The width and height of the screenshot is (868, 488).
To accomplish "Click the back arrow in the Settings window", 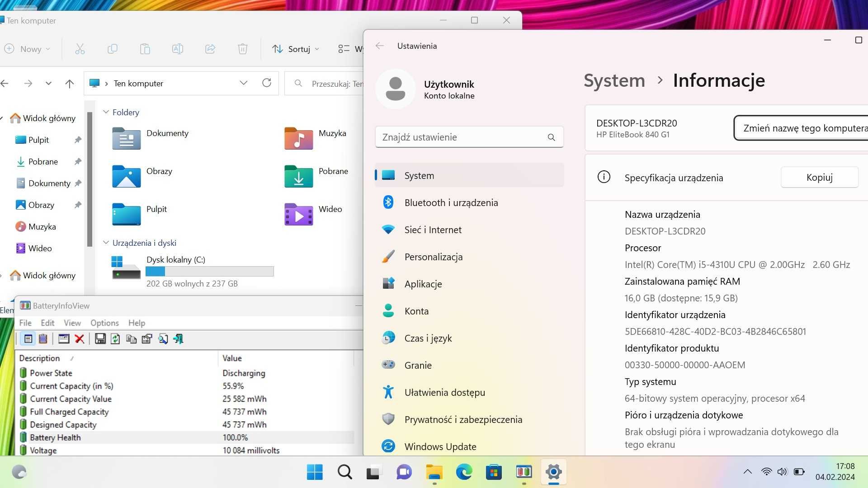I will pos(380,46).
